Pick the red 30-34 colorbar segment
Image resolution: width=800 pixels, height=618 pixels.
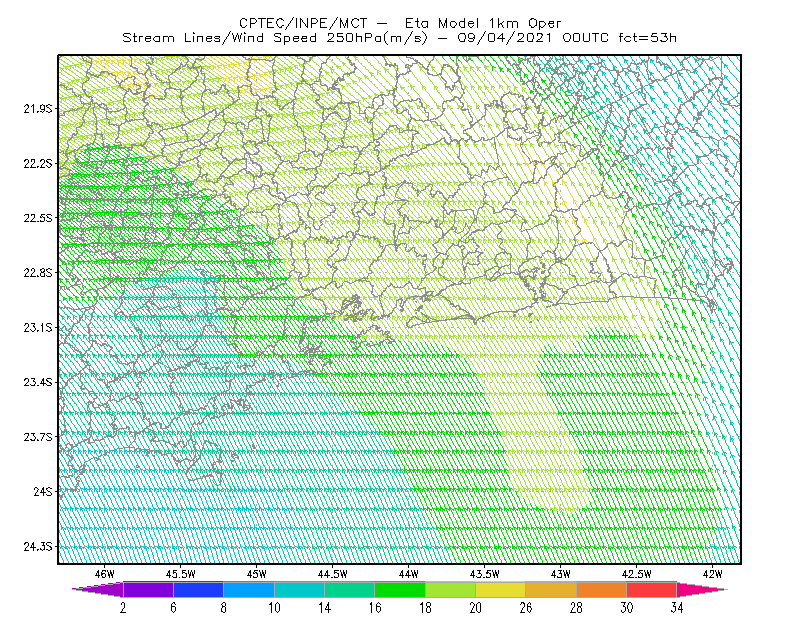[x=652, y=589]
